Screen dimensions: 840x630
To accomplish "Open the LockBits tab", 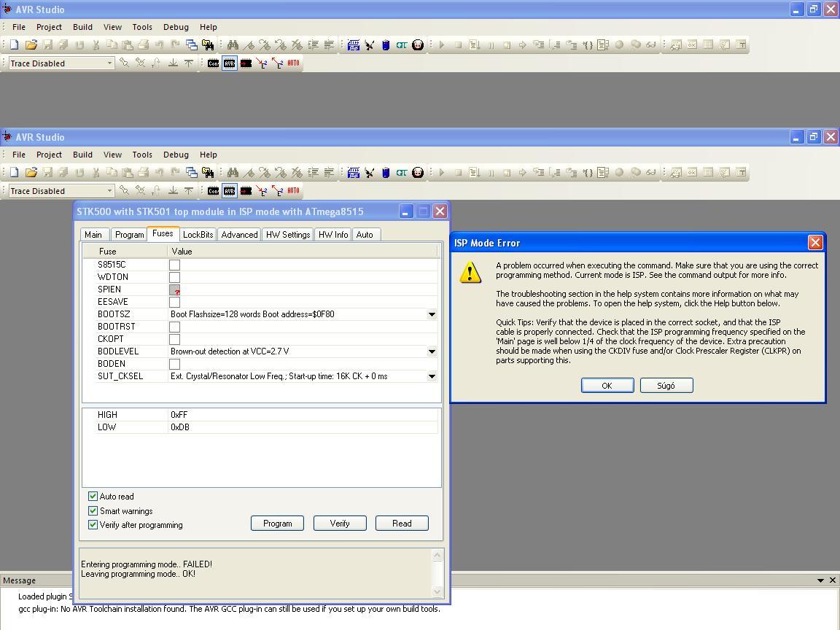I will pos(198,235).
